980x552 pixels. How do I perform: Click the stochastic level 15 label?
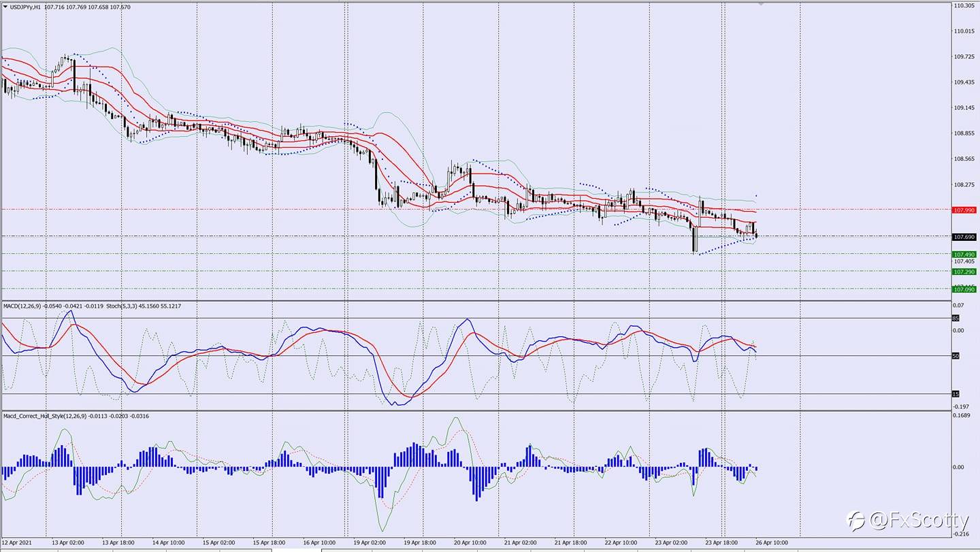pyautogui.click(x=955, y=394)
